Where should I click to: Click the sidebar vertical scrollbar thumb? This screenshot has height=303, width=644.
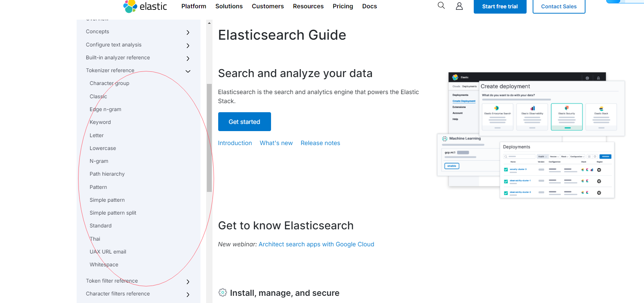click(209, 138)
